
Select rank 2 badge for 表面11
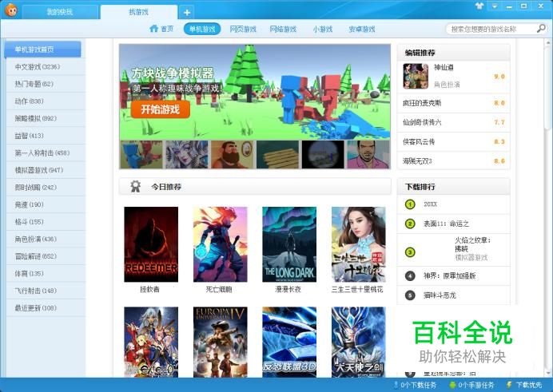[x=410, y=224]
